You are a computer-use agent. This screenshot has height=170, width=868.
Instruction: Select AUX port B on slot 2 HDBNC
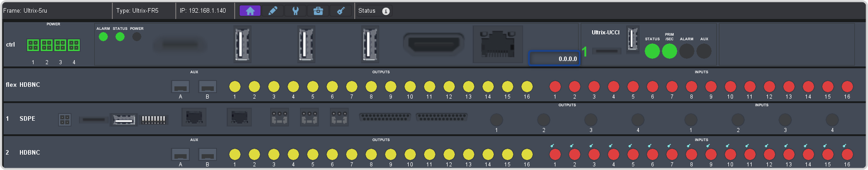point(207,155)
